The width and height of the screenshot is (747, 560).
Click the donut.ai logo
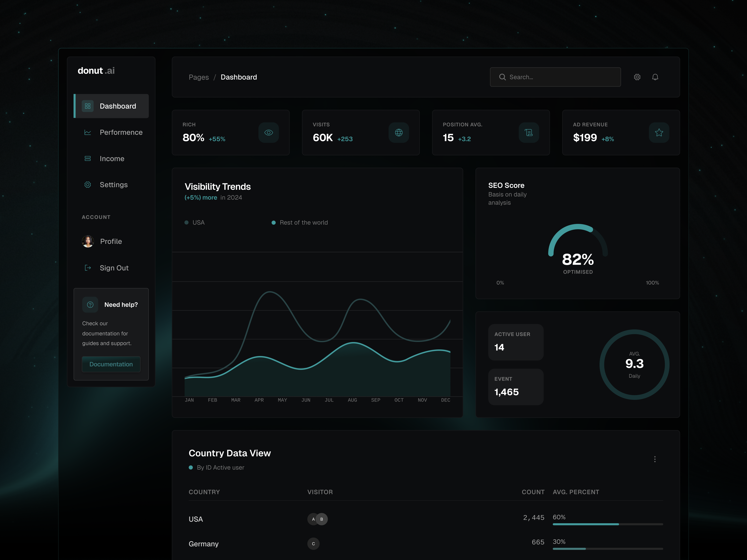pos(96,71)
